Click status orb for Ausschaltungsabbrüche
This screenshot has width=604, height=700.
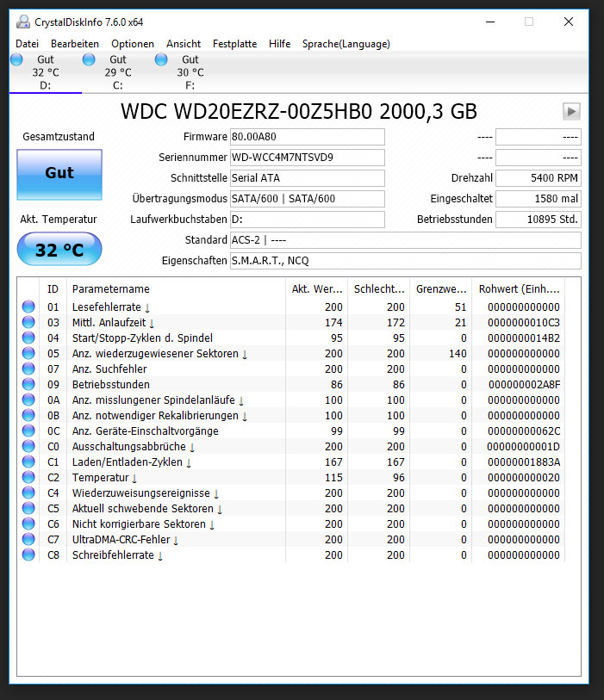[28, 446]
